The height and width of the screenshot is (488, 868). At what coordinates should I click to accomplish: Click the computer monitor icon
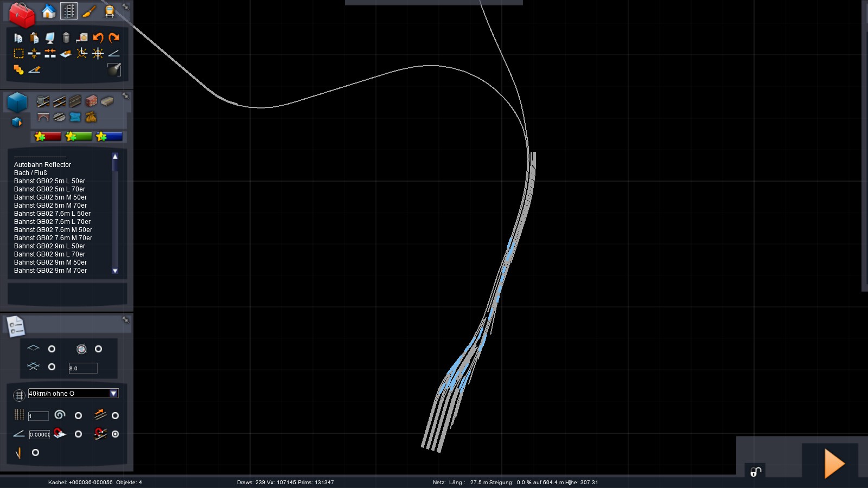pos(50,38)
